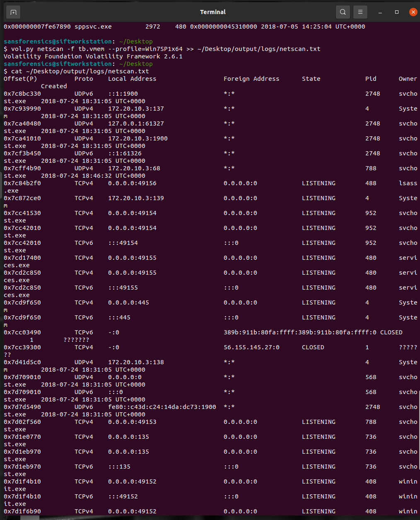Minimize the Terminal window
This screenshot has width=420, height=520.
click(x=380, y=12)
